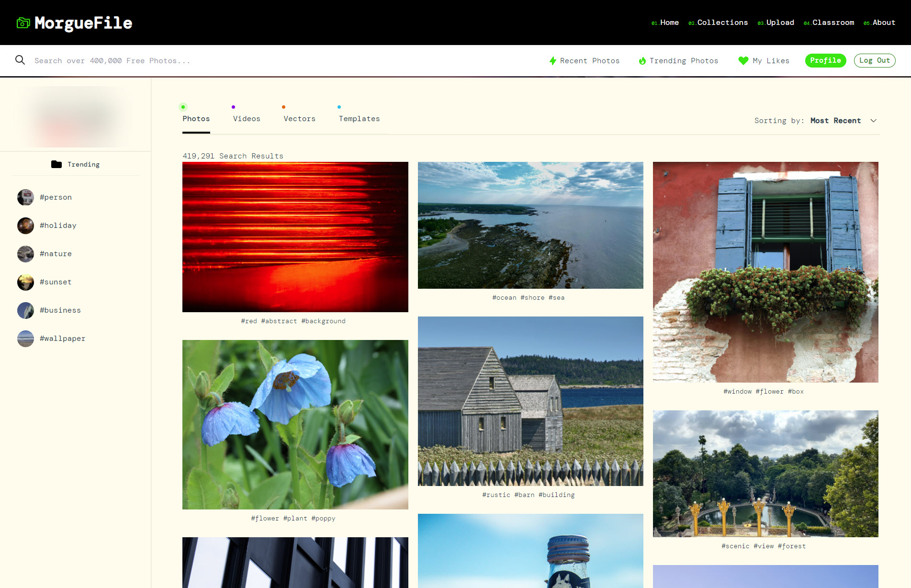Click the #wallpaper tag label
911x588 pixels.
tap(63, 339)
